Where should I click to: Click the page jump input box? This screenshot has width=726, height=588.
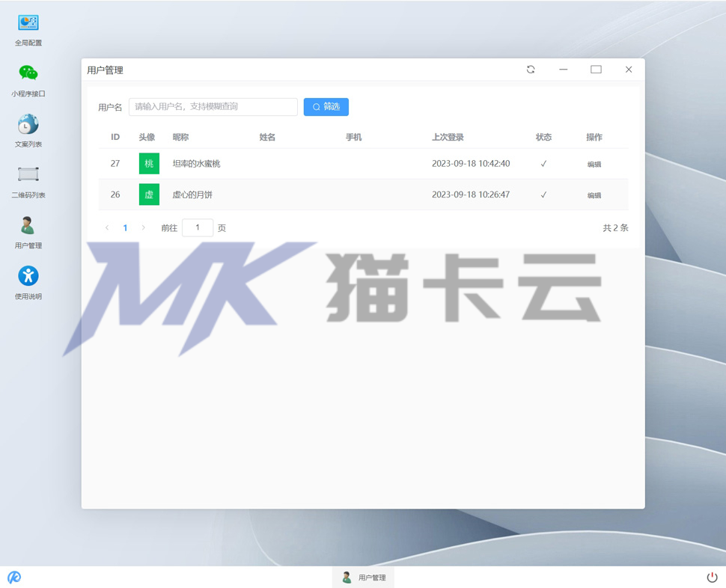click(198, 227)
